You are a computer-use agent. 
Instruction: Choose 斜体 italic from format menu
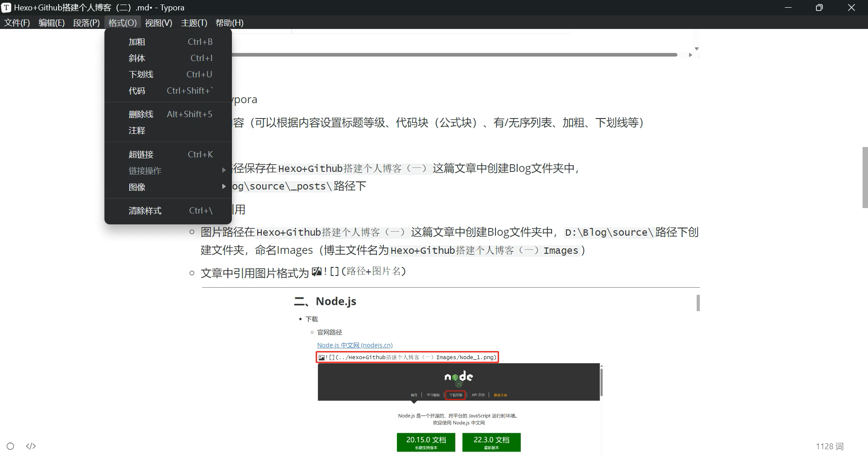(x=168, y=58)
